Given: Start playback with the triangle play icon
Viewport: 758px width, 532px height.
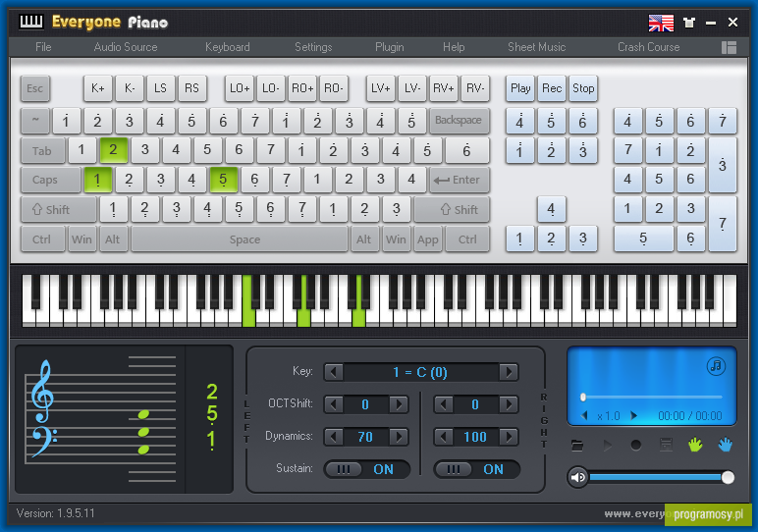Looking at the screenshot, I should point(608,445).
